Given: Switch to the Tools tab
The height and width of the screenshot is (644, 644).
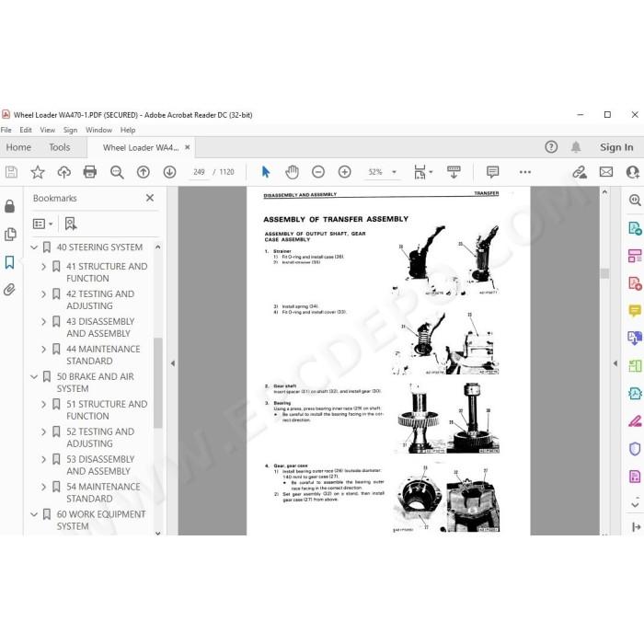Looking at the screenshot, I should [x=60, y=147].
